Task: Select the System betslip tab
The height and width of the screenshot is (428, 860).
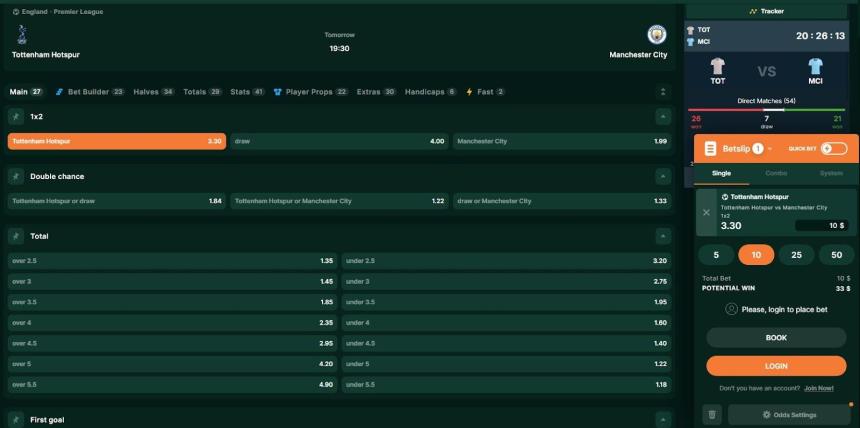Action: (831, 173)
